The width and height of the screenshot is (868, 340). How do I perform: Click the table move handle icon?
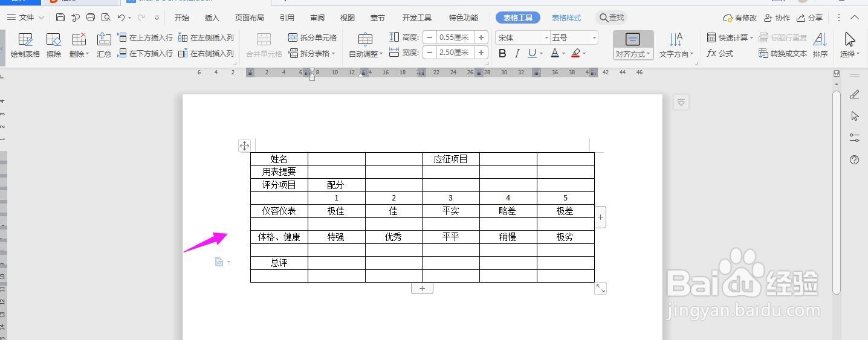(x=244, y=146)
